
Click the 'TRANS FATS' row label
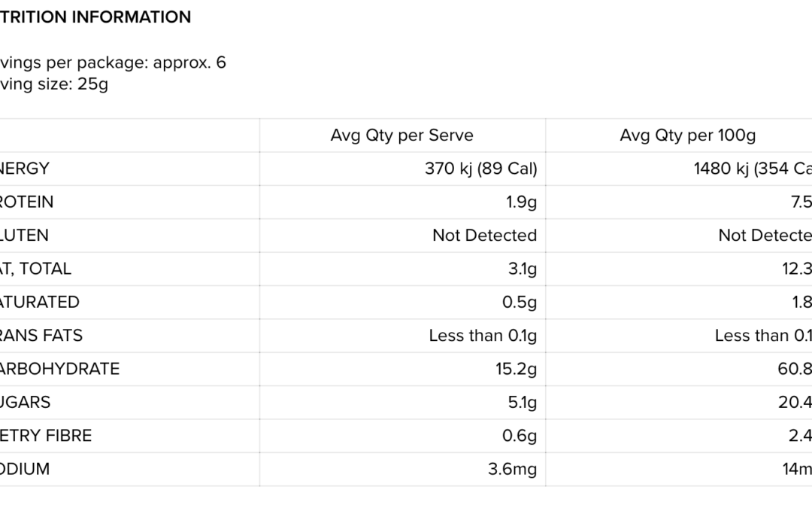pyautogui.click(x=41, y=335)
